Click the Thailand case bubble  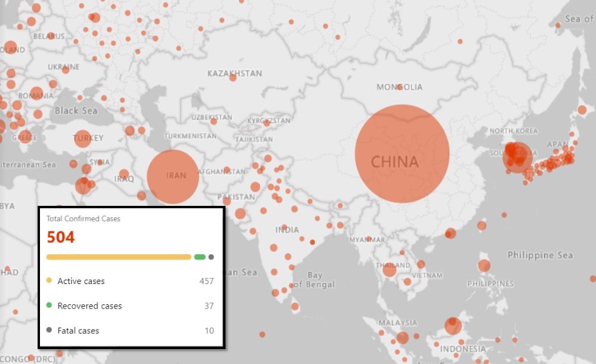390,270
